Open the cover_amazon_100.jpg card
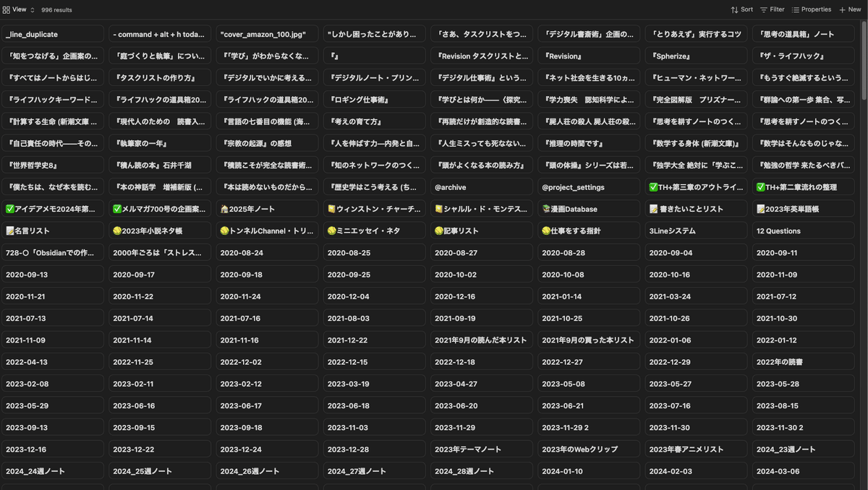The image size is (868, 490). (x=267, y=35)
